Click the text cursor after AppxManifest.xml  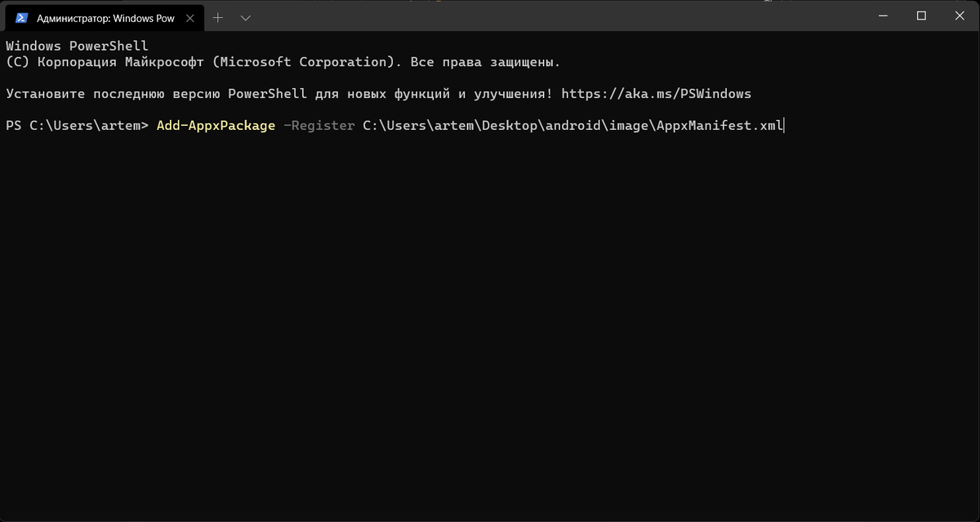pyautogui.click(x=784, y=126)
